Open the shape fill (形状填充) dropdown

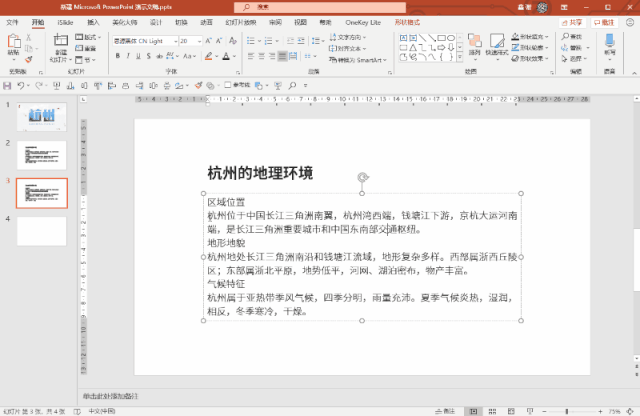tap(530, 36)
